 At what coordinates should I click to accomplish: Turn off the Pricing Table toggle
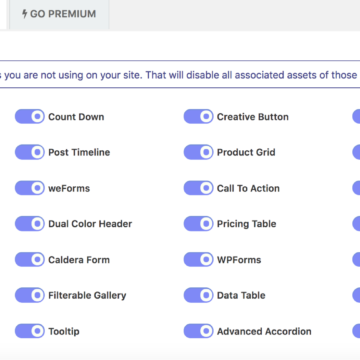[x=198, y=224]
